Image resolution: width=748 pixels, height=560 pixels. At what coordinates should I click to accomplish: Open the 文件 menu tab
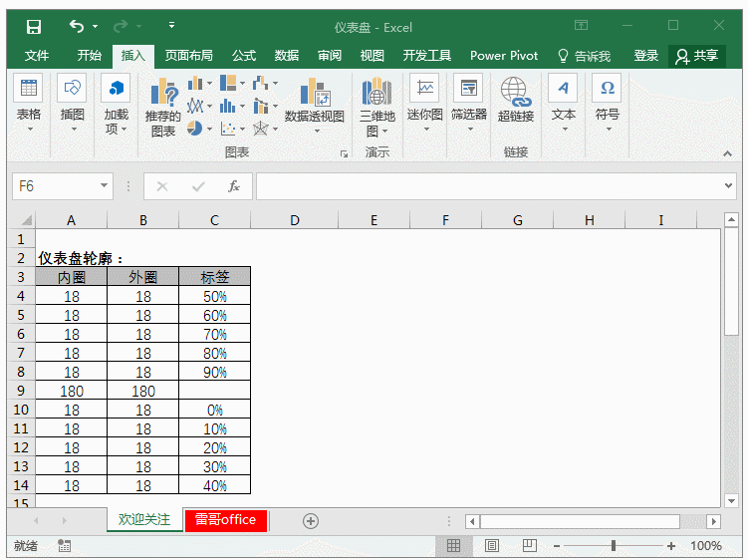pyautogui.click(x=37, y=56)
